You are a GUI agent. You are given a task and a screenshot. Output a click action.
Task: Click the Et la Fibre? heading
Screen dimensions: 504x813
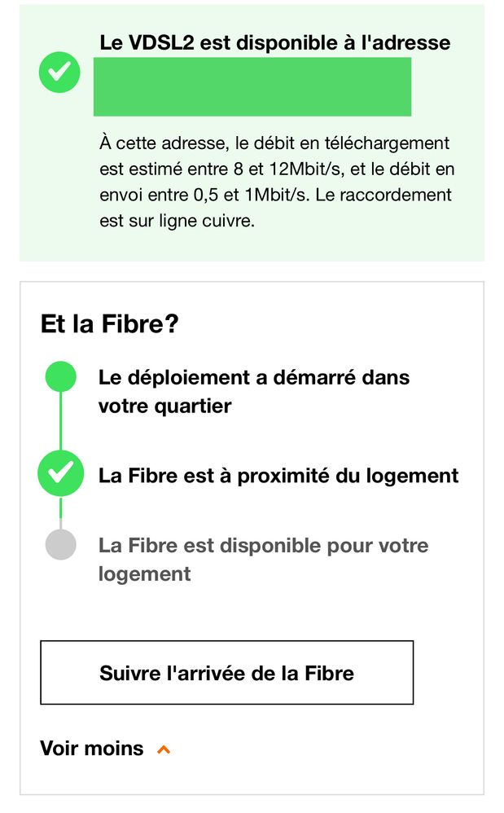coord(109,323)
